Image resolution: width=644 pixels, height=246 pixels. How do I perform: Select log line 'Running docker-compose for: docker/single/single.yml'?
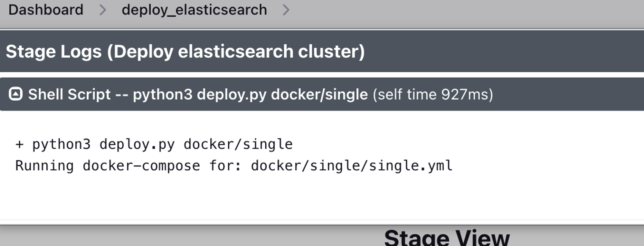[234, 166]
